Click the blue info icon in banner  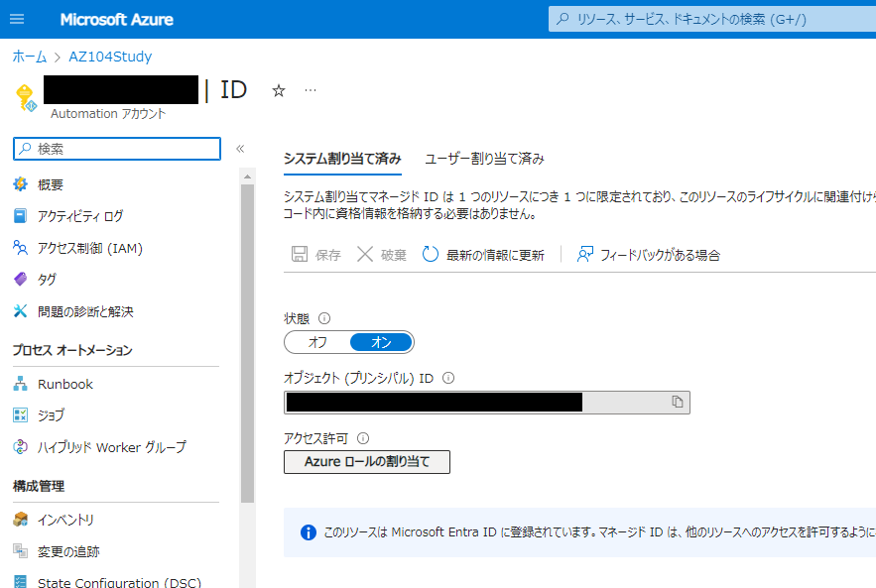coord(309,532)
